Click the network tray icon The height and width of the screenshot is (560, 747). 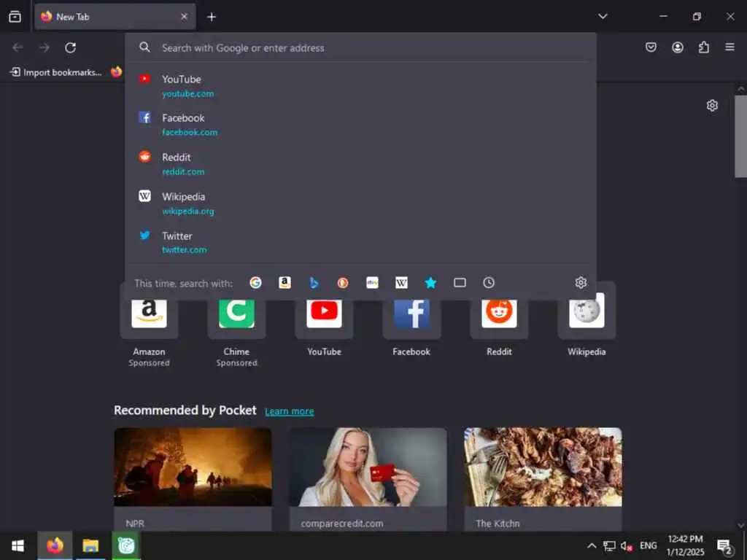point(609,546)
